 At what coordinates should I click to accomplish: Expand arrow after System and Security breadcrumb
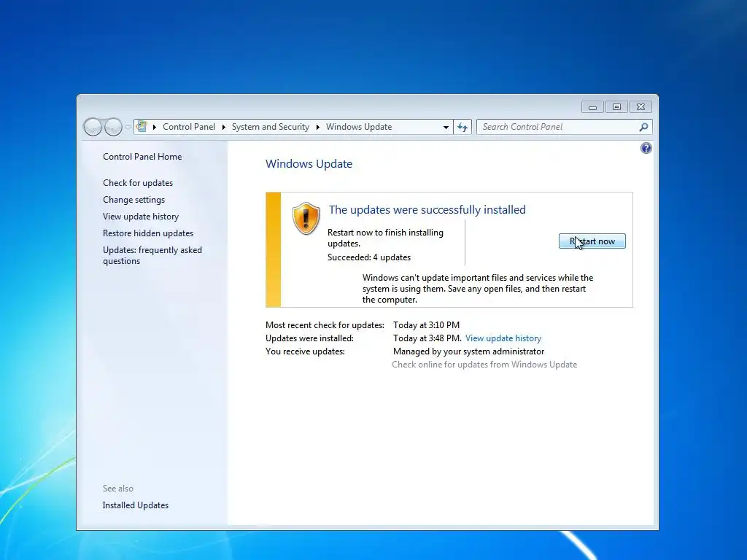pyautogui.click(x=318, y=127)
